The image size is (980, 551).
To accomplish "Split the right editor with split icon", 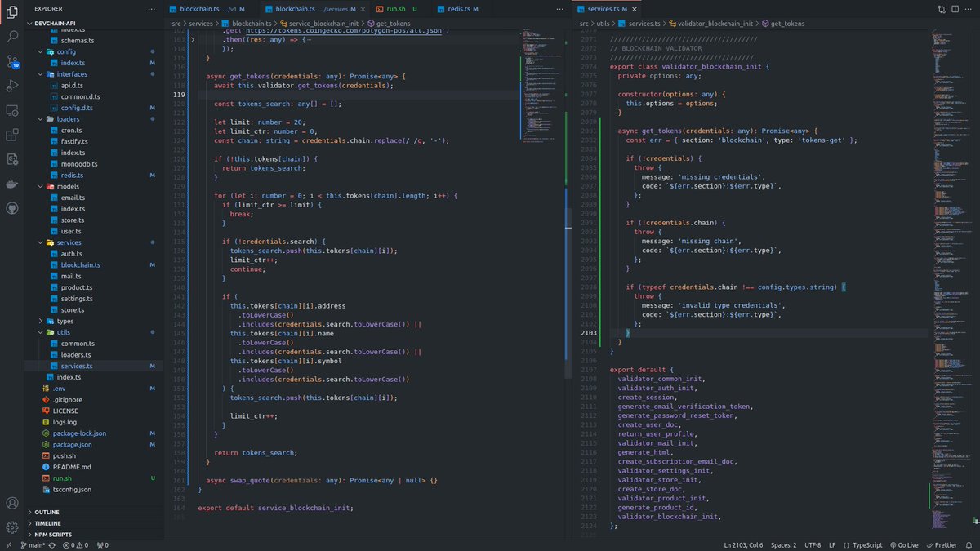I will 955,8.
